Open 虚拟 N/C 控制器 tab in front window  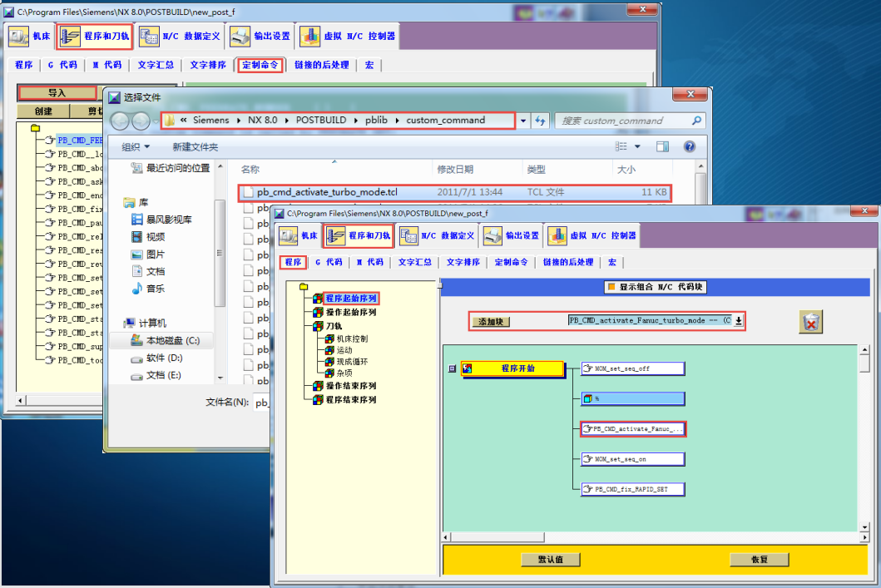pyautogui.click(x=593, y=236)
